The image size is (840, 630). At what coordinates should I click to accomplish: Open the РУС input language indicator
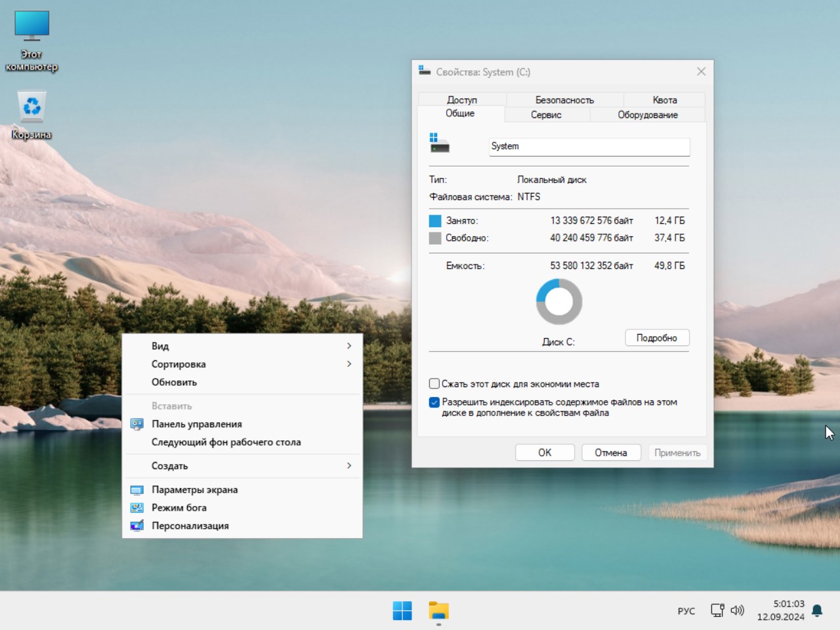point(686,611)
